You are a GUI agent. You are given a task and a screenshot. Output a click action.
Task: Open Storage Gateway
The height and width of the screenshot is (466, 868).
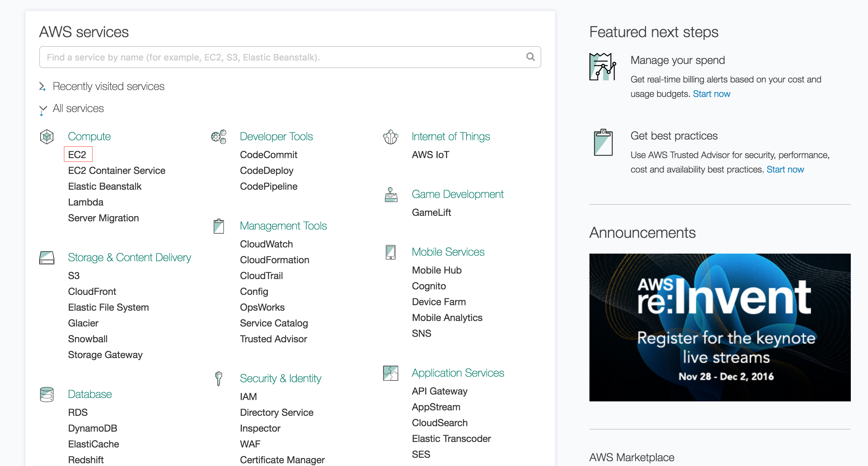(105, 355)
